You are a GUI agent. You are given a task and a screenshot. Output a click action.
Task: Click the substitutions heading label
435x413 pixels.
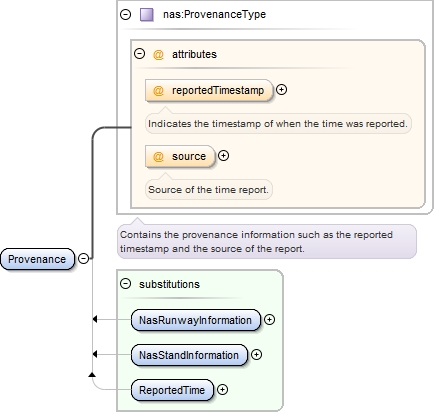click(x=169, y=284)
